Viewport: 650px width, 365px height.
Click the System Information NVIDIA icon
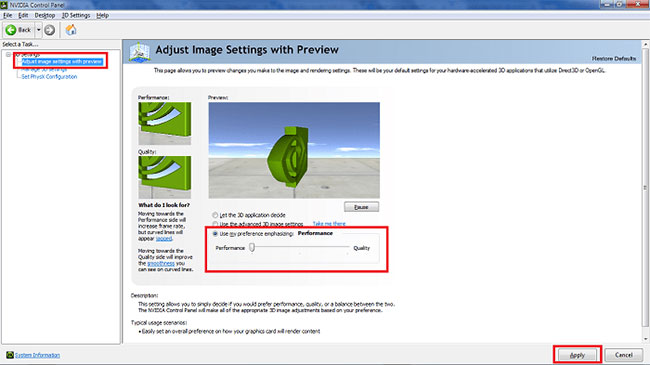point(10,355)
